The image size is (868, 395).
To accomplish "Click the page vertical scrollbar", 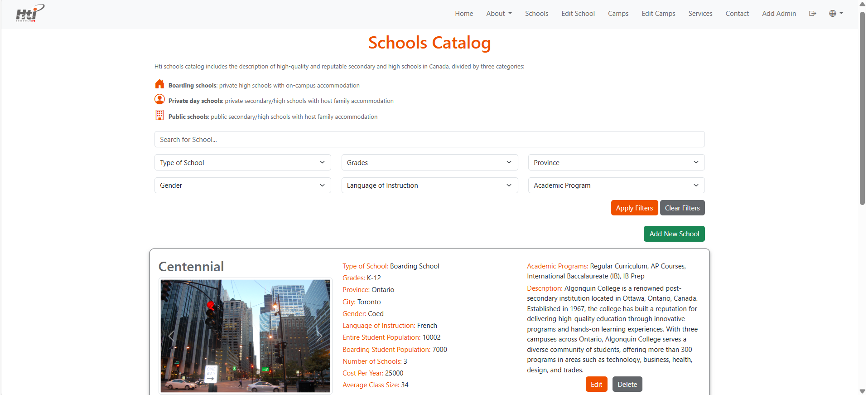I will click(x=862, y=109).
